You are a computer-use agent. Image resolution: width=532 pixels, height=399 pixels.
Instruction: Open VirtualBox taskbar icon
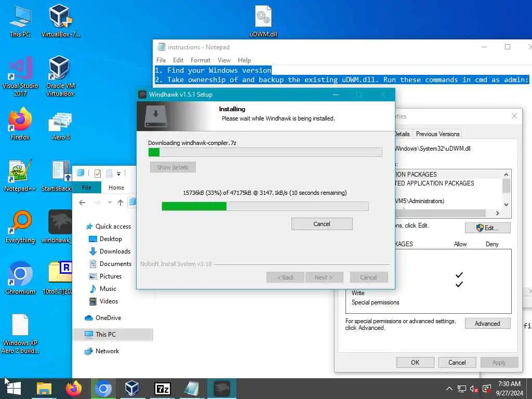pyautogui.click(x=132, y=389)
